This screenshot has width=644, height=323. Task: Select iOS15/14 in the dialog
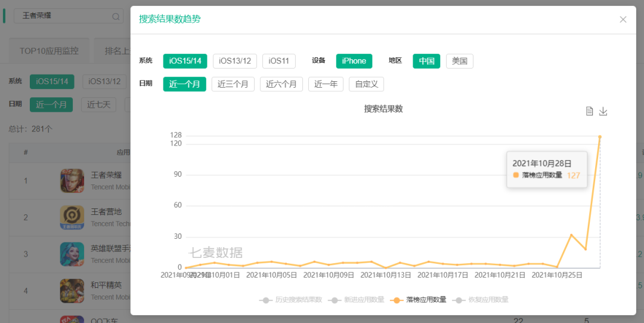pyautogui.click(x=185, y=61)
